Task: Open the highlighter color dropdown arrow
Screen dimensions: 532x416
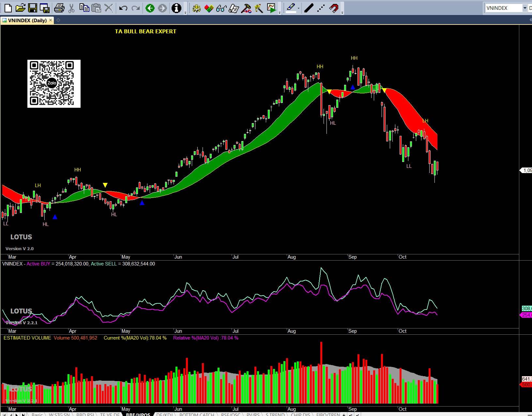Action: coord(298,8)
